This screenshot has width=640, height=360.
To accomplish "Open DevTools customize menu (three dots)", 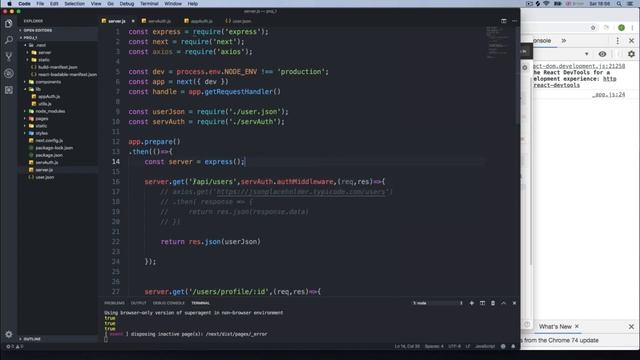I will pos(618,41).
